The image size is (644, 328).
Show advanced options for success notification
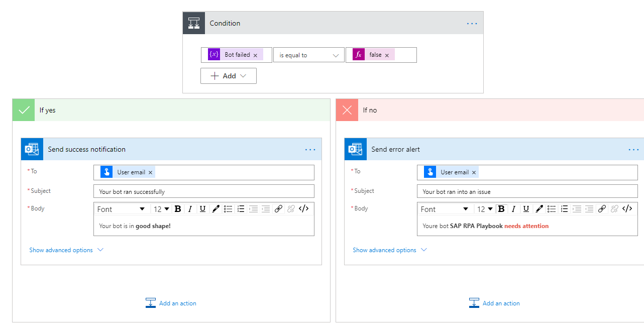66,250
